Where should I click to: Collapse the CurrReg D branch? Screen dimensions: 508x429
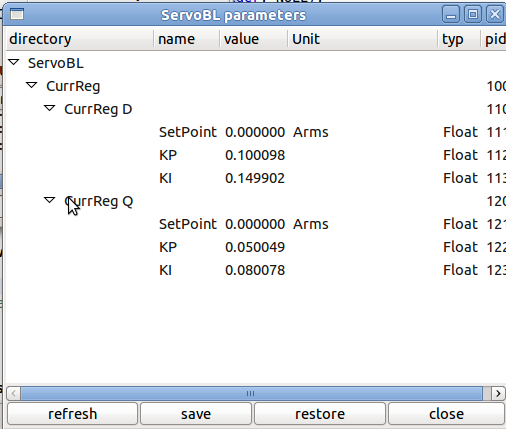pyautogui.click(x=50, y=108)
